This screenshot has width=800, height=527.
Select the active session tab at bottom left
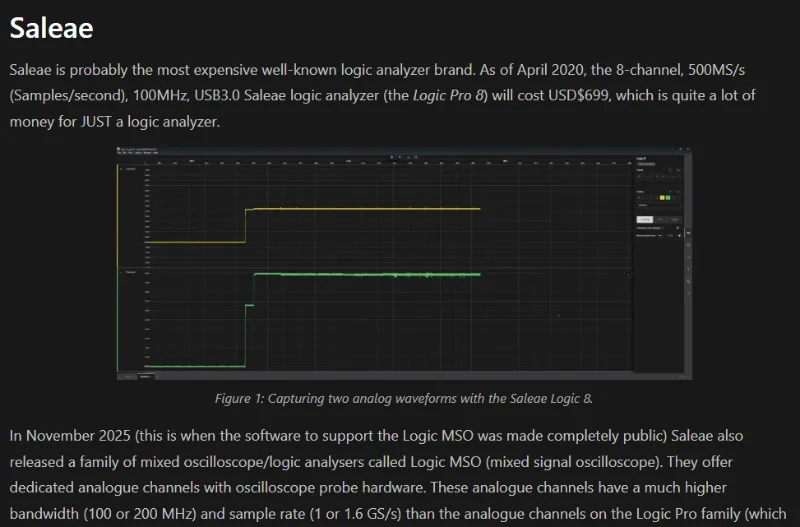coord(145,376)
